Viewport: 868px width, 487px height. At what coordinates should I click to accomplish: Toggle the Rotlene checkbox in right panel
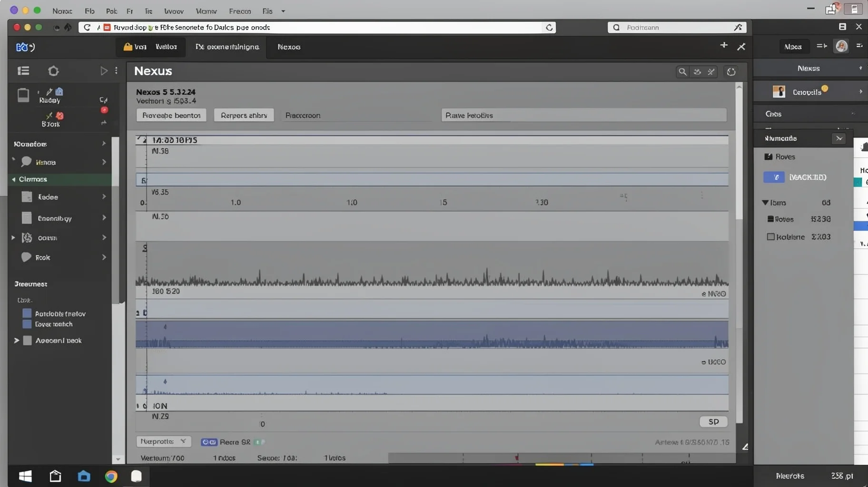click(770, 237)
